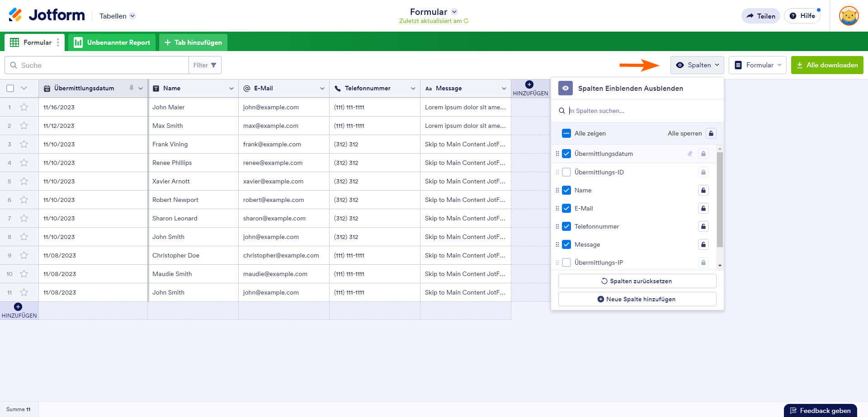Expand the E-Mail column header menu
Image resolution: width=868 pixels, height=417 pixels.
click(x=322, y=89)
